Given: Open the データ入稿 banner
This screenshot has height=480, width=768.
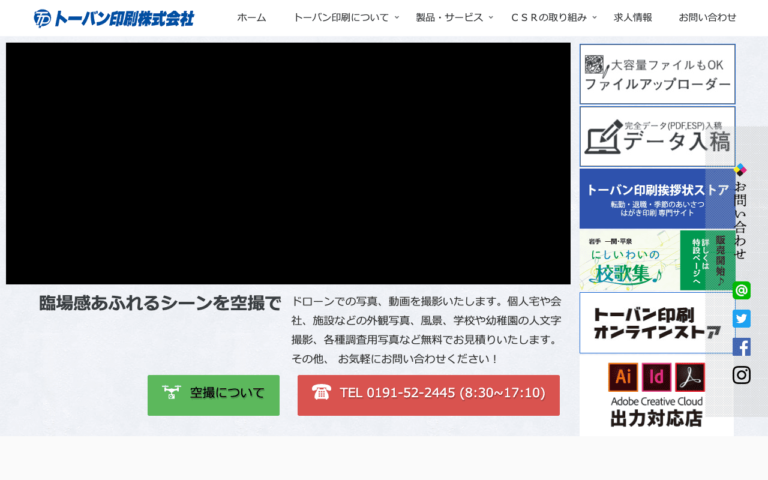Looking at the screenshot, I should 657,137.
